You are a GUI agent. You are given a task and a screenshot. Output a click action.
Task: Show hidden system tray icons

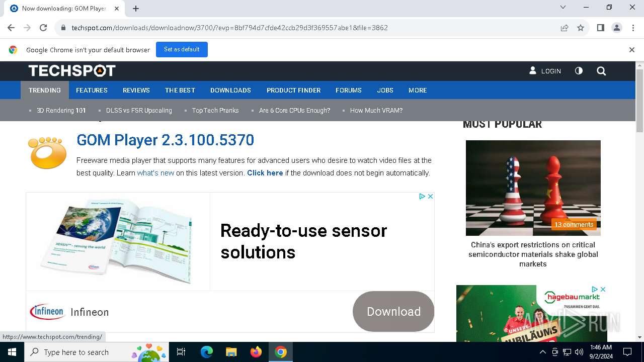pos(542,352)
